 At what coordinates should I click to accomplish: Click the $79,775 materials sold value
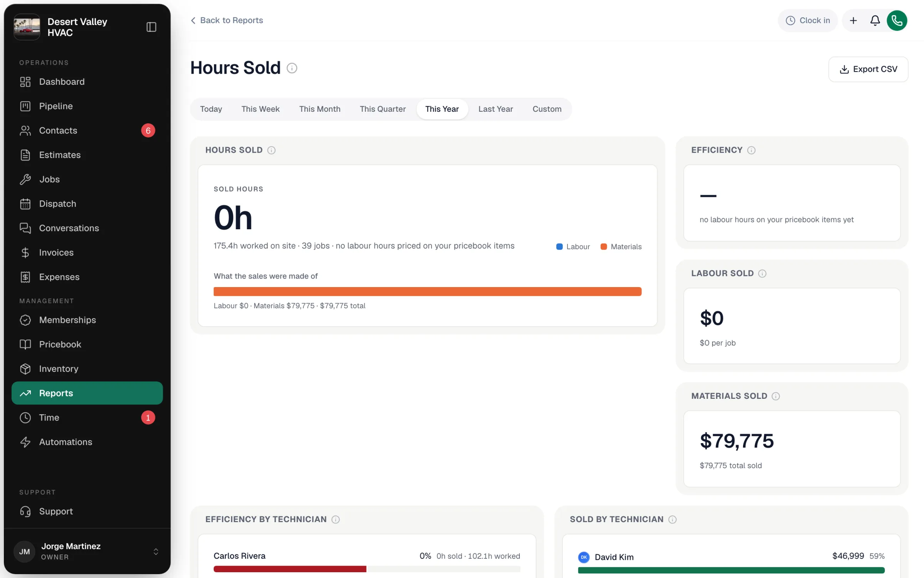737,441
